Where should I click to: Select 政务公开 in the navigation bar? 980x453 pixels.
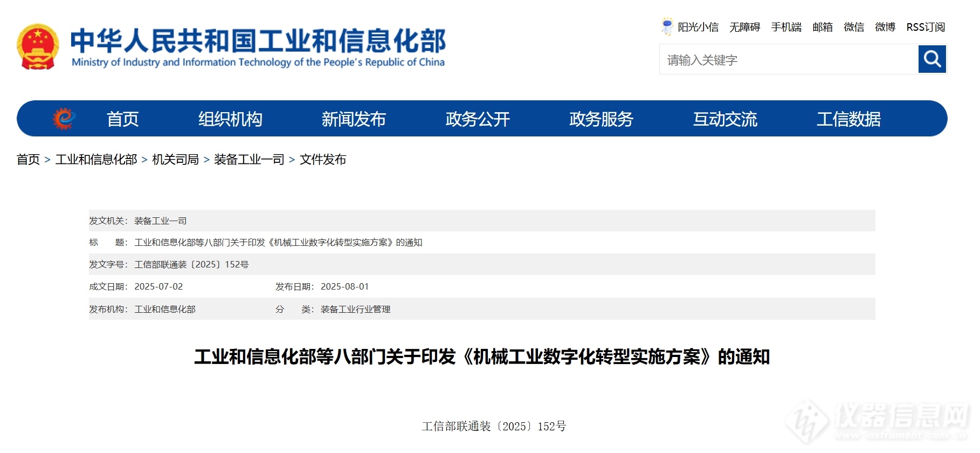click(478, 119)
